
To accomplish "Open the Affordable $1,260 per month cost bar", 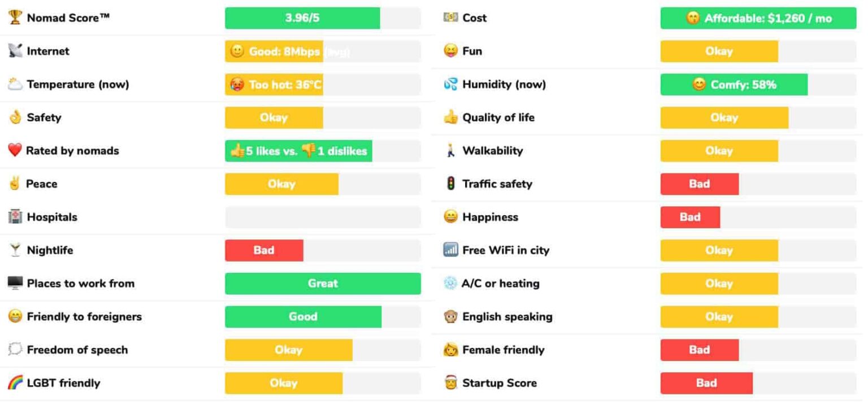I will click(757, 18).
